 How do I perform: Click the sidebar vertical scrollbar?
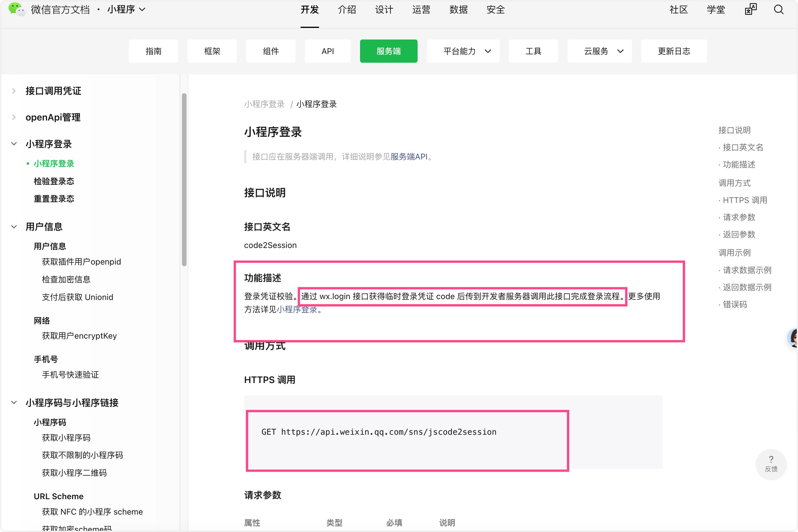pyautogui.click(x=184, y=179)
